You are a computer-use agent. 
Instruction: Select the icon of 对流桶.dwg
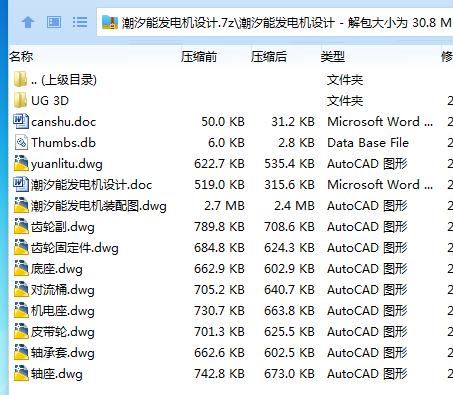pyautogui.click(x=21, y=289)
